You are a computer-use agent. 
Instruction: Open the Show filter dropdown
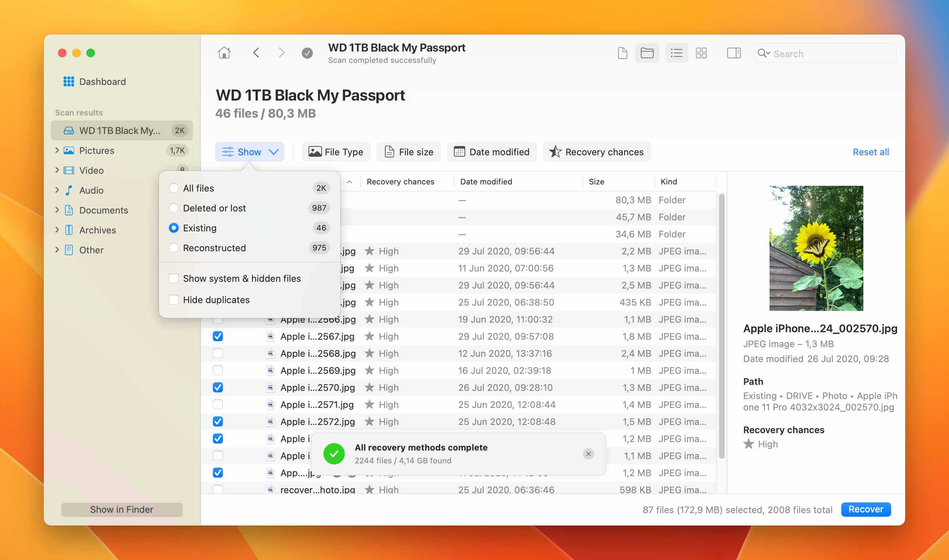click(250, 152)
